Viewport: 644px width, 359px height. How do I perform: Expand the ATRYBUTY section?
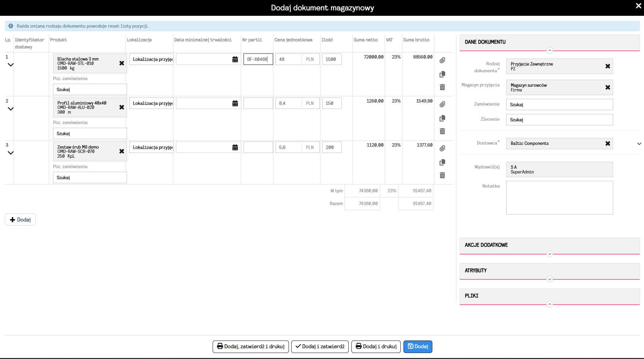coord(550,279)
